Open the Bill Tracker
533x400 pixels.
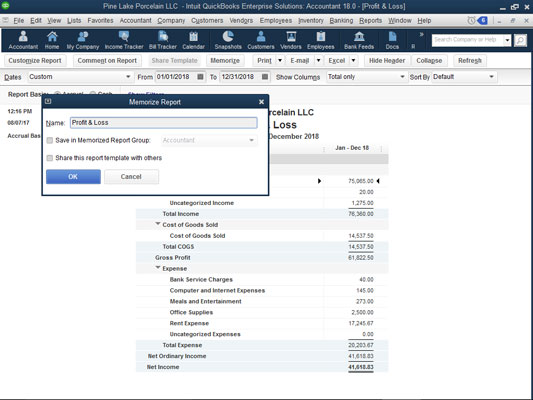pos(163,40)
